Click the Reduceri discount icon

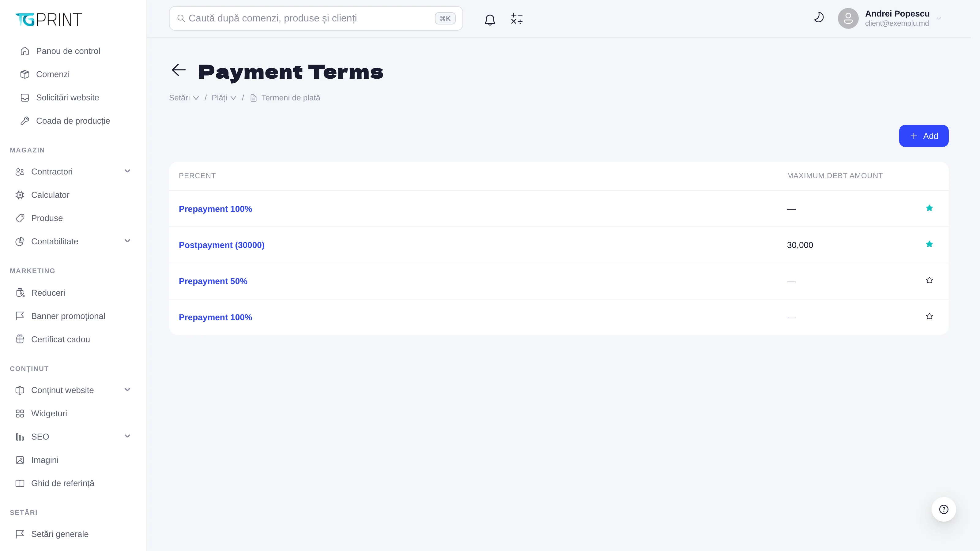click(20, 293)
